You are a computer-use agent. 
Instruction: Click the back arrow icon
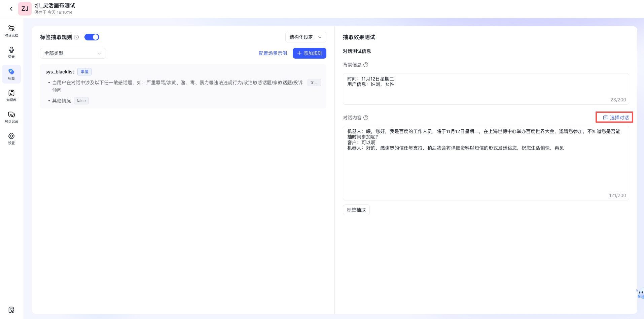click(11, 9)
